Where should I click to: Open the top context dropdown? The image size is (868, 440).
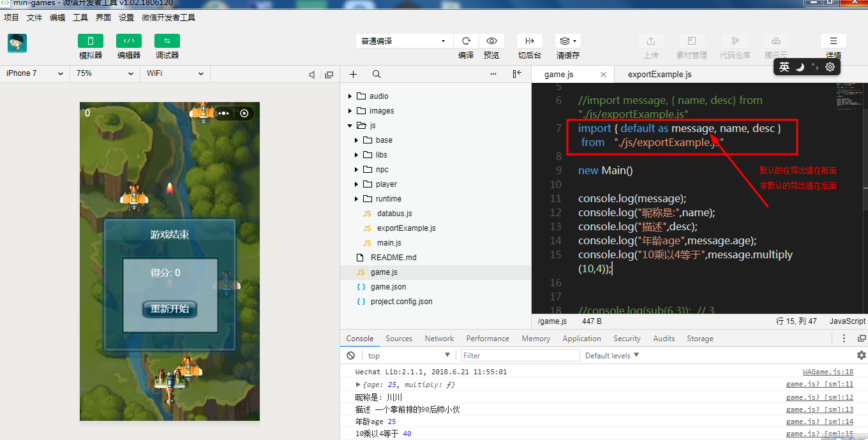[x=409, y=355]
